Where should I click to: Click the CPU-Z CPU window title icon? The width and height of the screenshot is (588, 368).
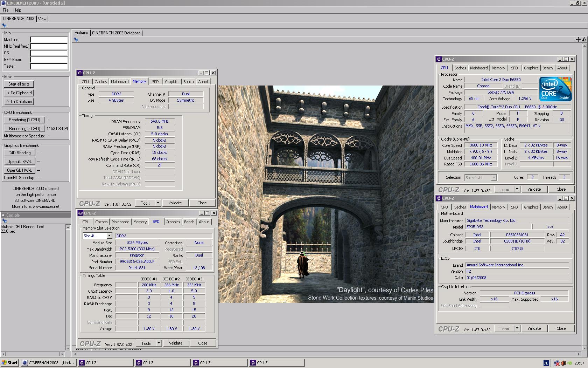439,59
